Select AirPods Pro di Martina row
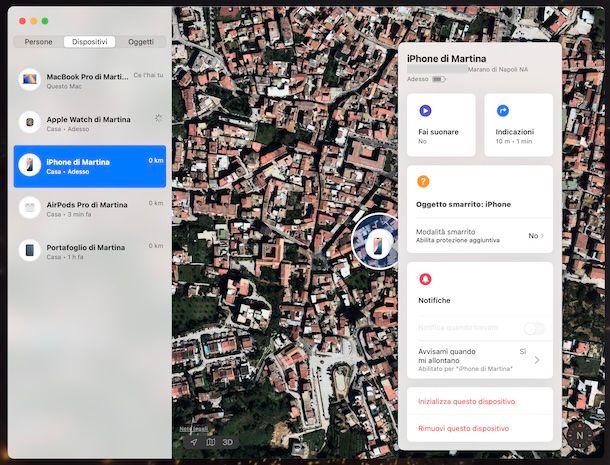The height and width of the screenshot is (465, 610). [x=90, y=209]
